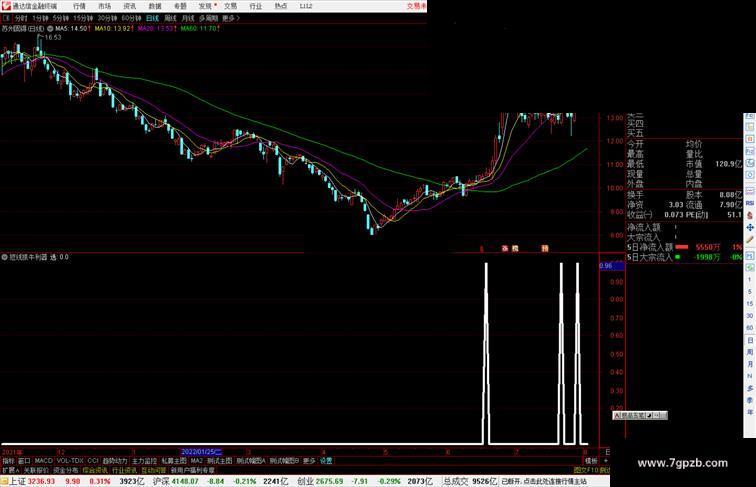756x487 pixels.
Task: Switch sub-chart to MA2 indicator
Action: (x=196, y=461)
